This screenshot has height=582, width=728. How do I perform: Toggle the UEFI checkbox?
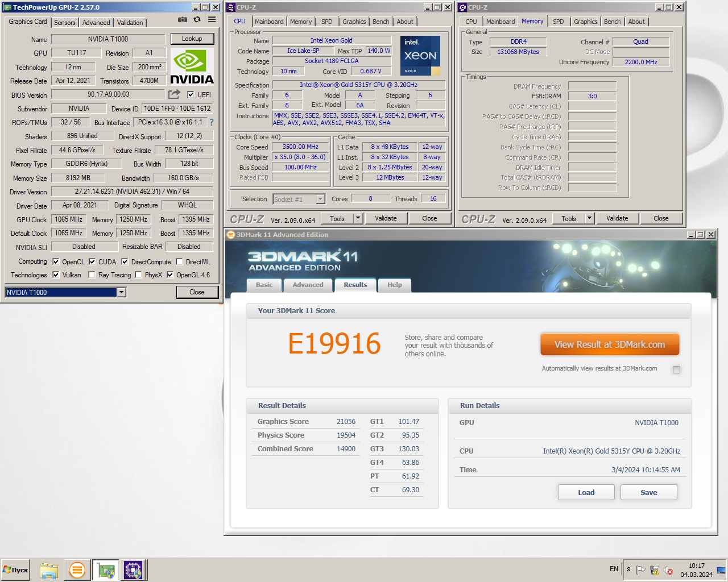click(x=191, y=95)
